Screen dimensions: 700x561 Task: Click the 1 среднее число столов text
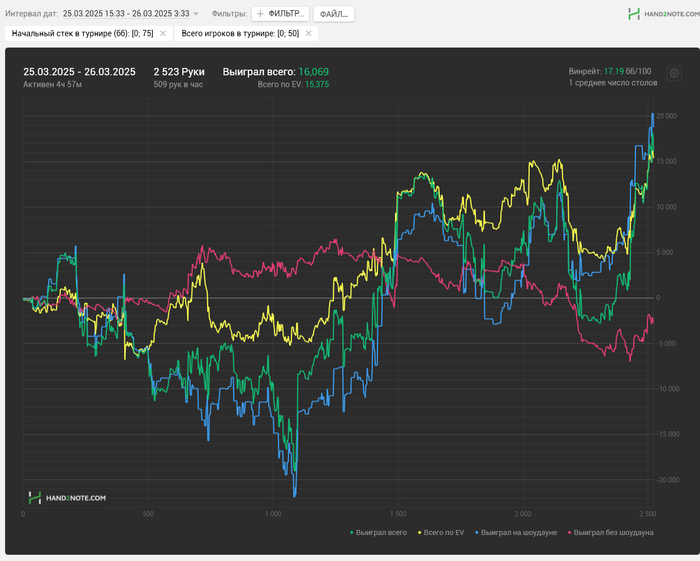pyautogui.click(x=613, y=83)
